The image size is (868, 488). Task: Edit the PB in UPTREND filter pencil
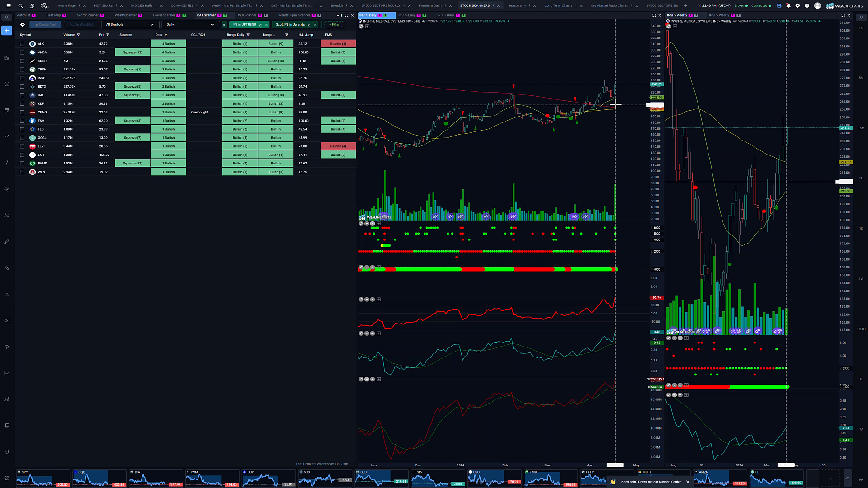260,25
